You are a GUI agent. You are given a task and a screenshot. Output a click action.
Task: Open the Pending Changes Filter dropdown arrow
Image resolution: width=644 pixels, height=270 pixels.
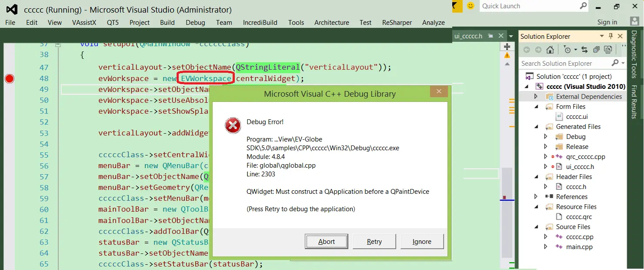tap(575, 50)
